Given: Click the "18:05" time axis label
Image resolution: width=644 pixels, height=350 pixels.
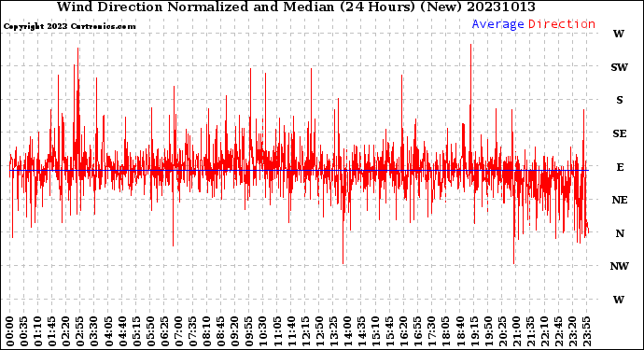Looking at the screenshot, I should point(446,331).
